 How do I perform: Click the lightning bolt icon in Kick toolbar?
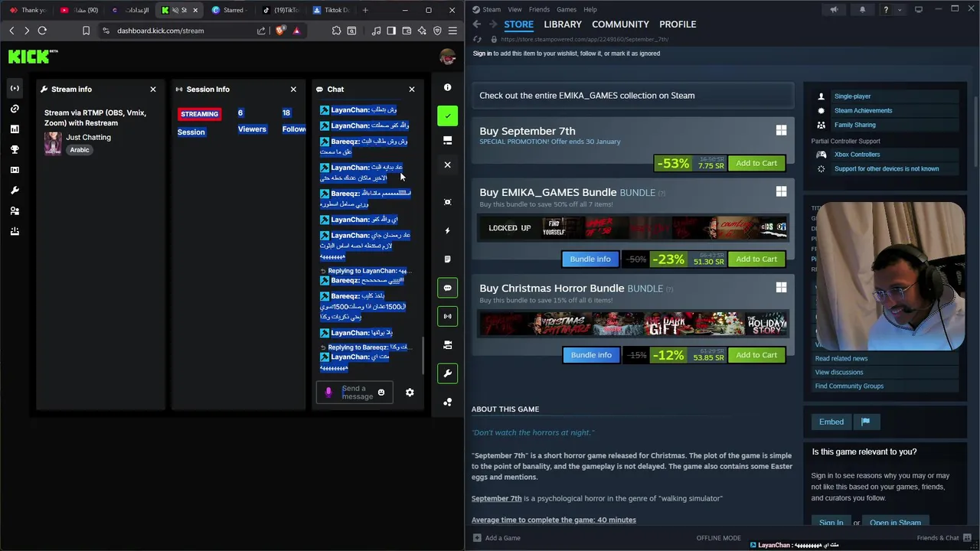(x=448, y=230)
